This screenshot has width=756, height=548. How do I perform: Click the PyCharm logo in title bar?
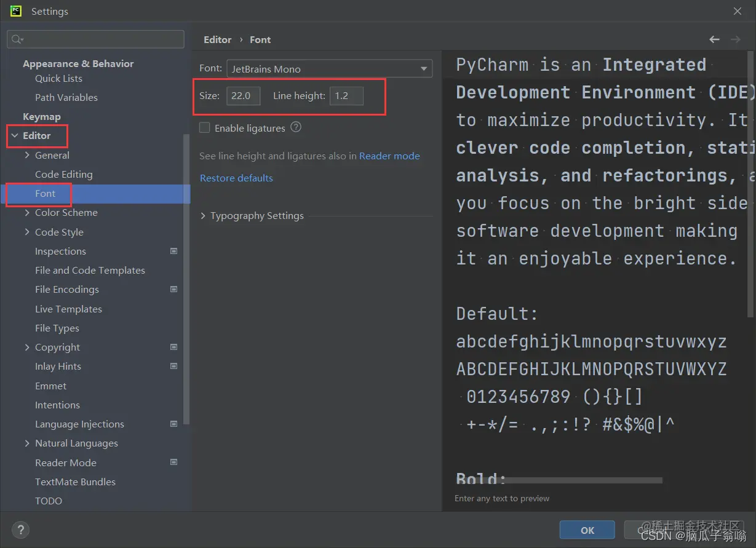[x=15, y=10]
